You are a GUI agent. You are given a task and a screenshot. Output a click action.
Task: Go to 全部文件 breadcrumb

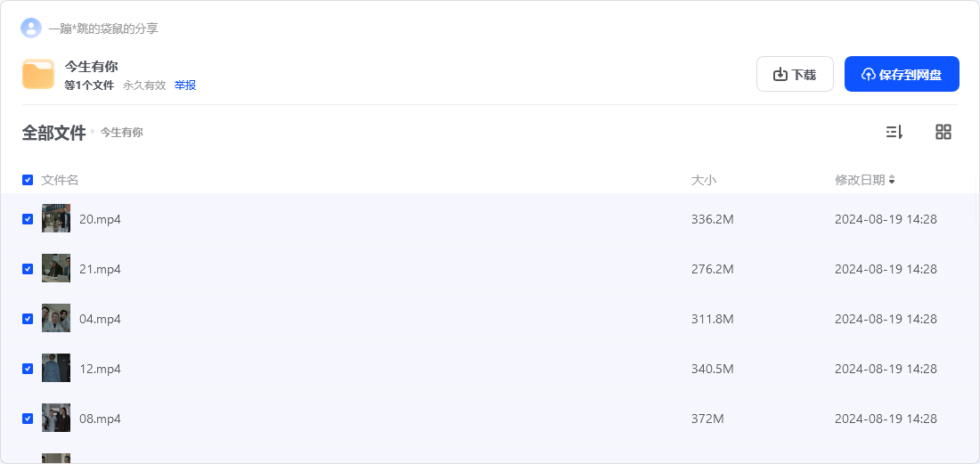[53, 133]
